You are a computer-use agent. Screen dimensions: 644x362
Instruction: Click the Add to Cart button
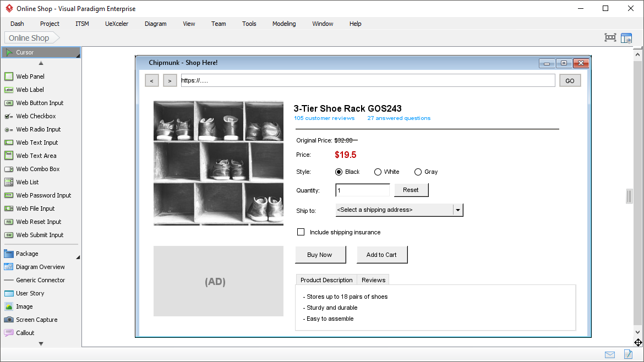(382, 255)
